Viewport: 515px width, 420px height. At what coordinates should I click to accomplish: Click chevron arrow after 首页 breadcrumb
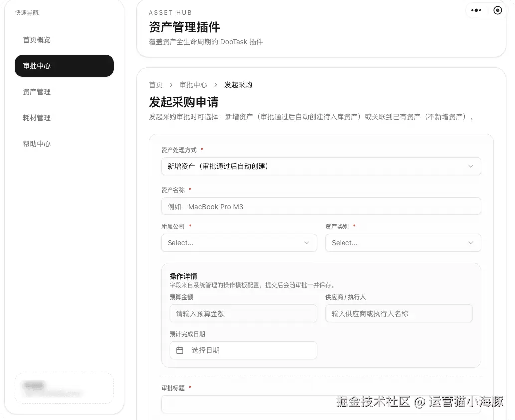171,85
